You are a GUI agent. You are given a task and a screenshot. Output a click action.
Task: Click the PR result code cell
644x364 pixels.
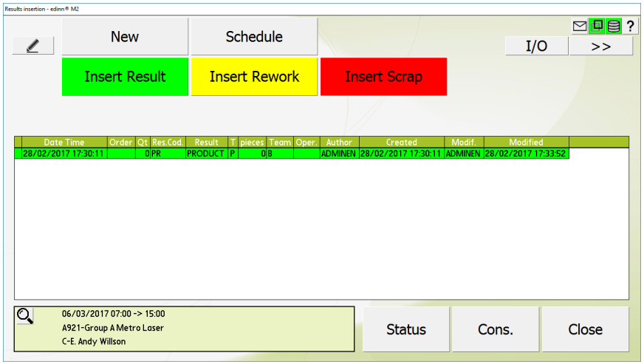click(x=168, y=154)
